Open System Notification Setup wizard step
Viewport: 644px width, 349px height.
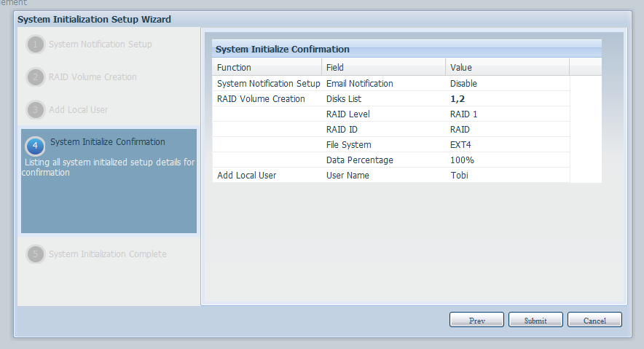point(101,44)
